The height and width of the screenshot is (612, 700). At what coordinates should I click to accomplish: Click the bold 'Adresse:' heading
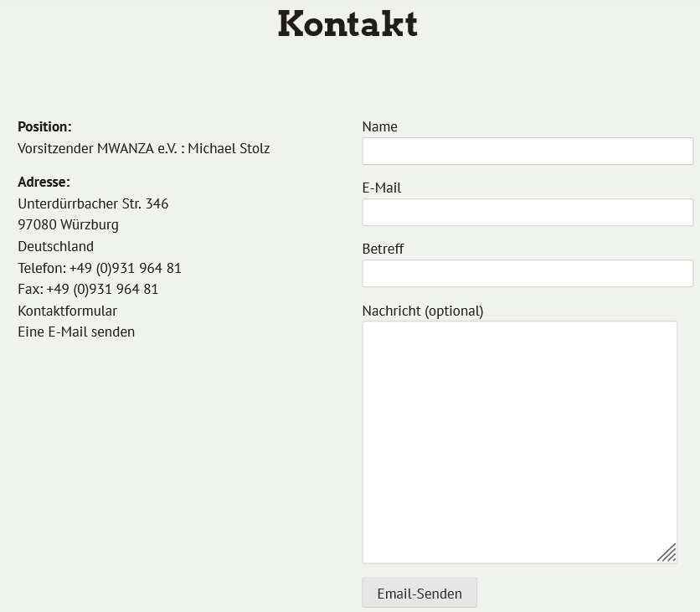[x=44, y=183]
